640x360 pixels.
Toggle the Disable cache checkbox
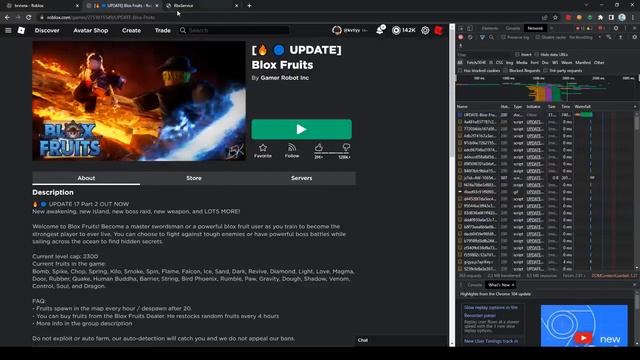538,37
